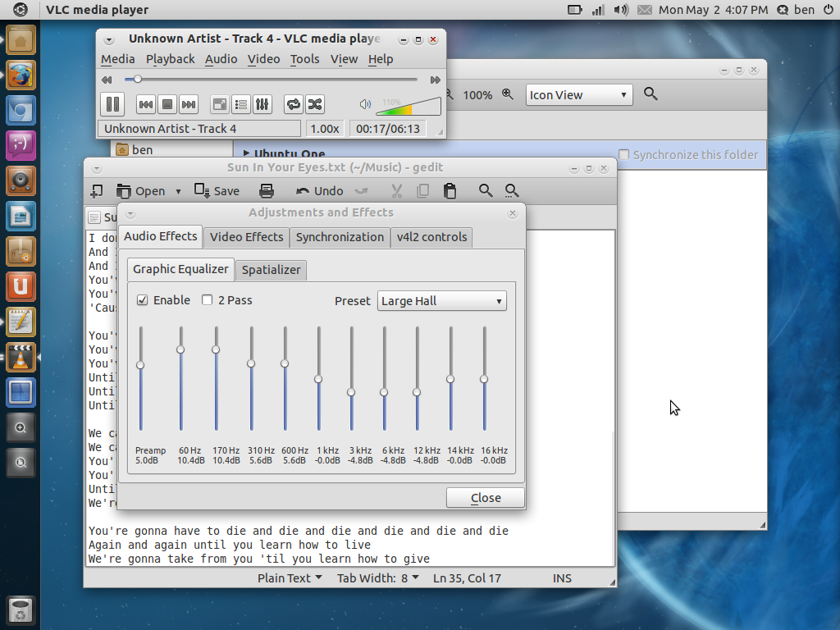The height and width of the screenshot is (630, 840).
Task: Open the ben user menu
Action: (x=796, y=10)
